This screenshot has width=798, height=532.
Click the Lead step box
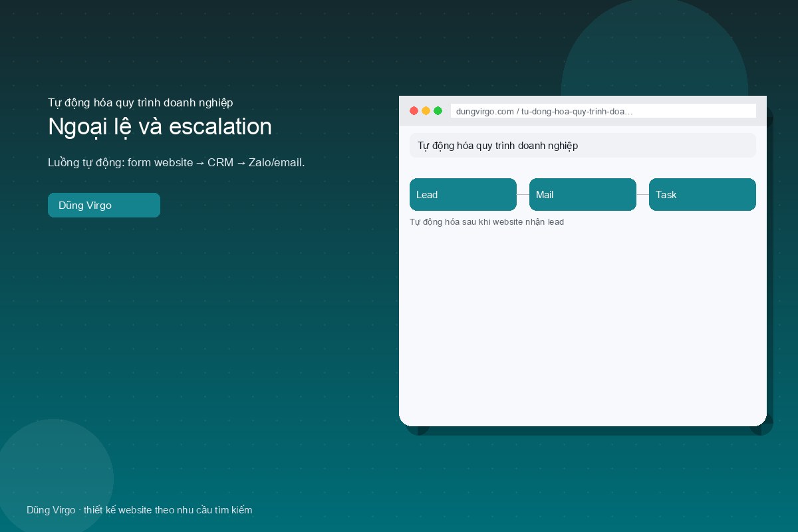pyautogui.click(x=463, y=194)
